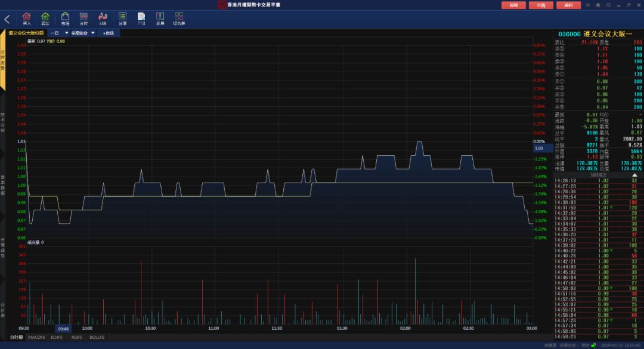Click the 最新 0.97 均价 0.98 label
The width and height of the screenshot is (644, 349).
tap(46, 41)
